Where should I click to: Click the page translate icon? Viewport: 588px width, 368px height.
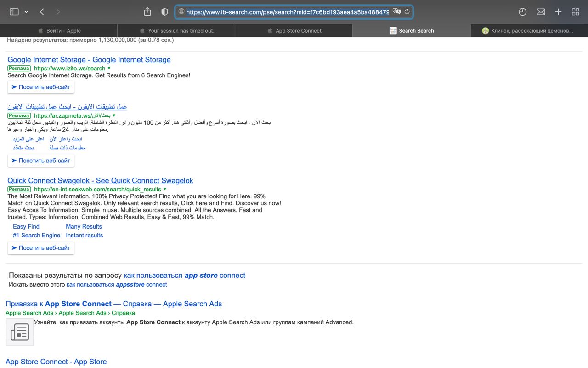click(397, 12)
